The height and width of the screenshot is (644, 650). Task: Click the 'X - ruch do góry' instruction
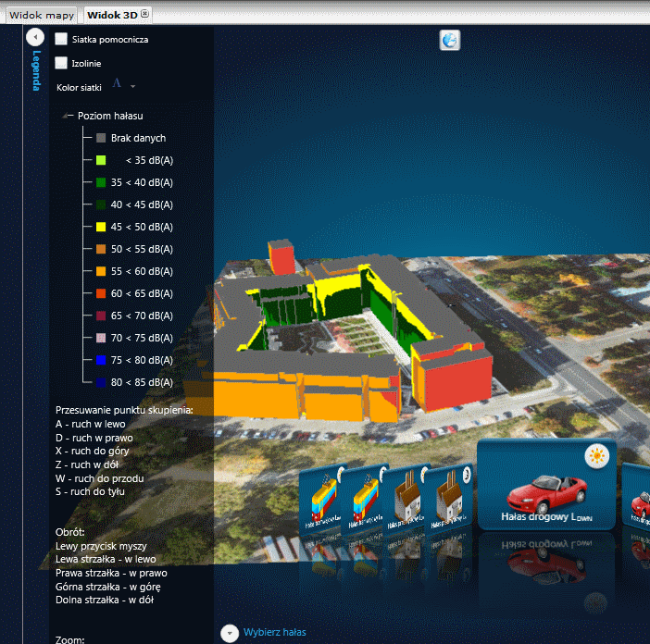point(92,451)
